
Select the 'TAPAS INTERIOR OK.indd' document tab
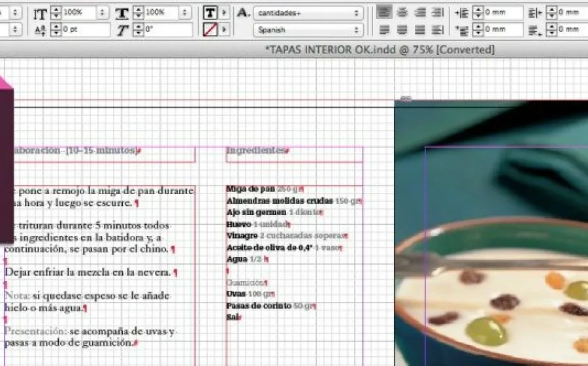click(x=380, y=50)
